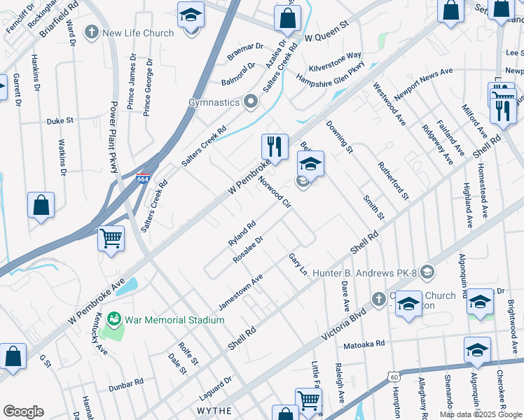Select the shopping cart marker near Power Plant Pkwy
The height and width of the screenshot is (420, 524).
(x=111, y=239)
